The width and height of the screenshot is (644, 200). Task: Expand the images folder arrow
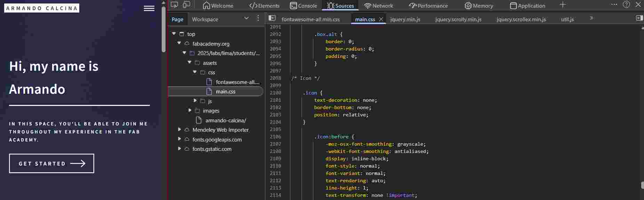pos(190,110)
